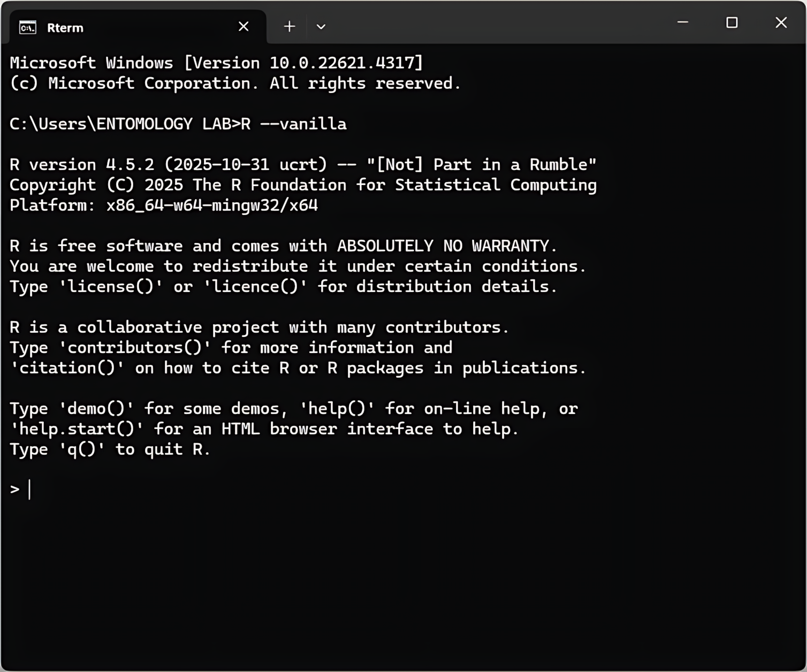The height and width of the screenshot is (672, 807).
Task: Click the Platform x86_64 line
Action: tap(164, 205)
